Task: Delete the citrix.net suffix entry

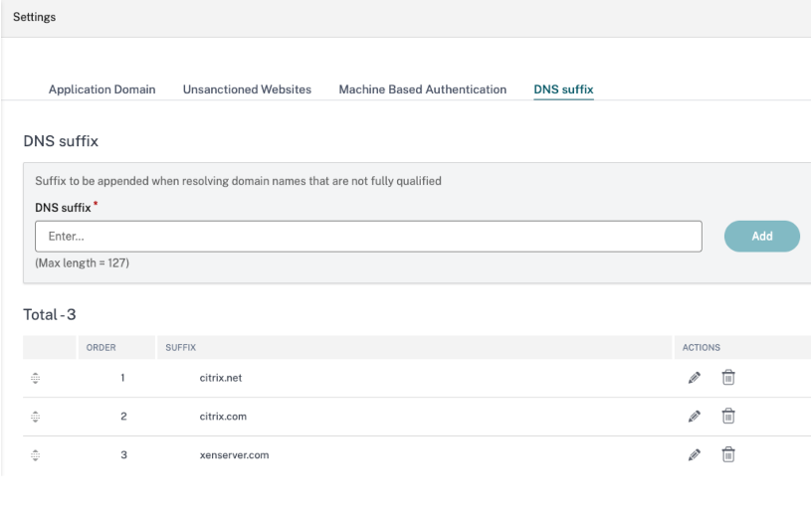Action: pyautogui.click(x=728, y=378)
